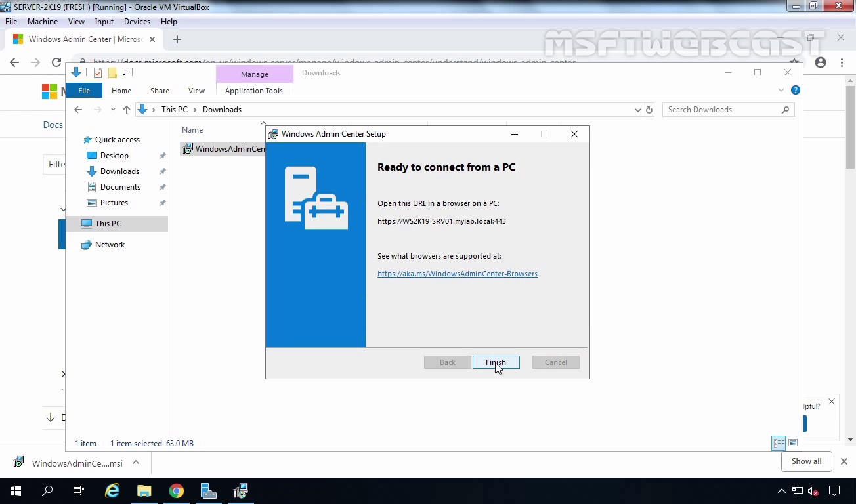Open the File tab in Explorer
856x504 pixels.
84,91
